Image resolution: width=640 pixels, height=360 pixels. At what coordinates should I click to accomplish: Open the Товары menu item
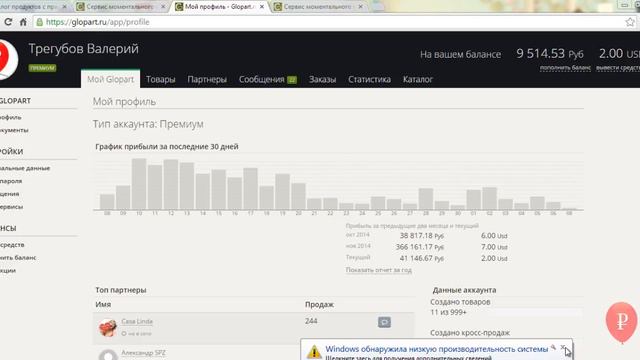coord(160,79)
